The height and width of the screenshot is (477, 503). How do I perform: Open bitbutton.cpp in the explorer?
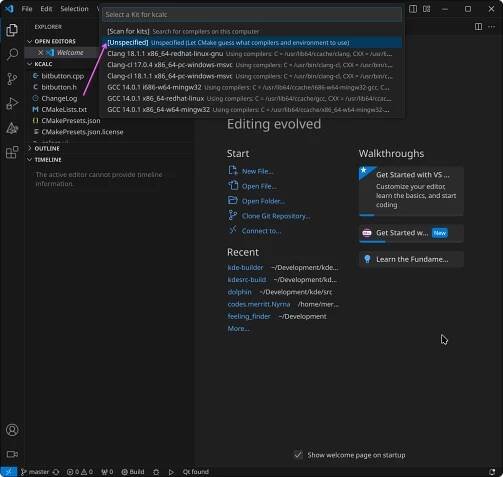62,76
